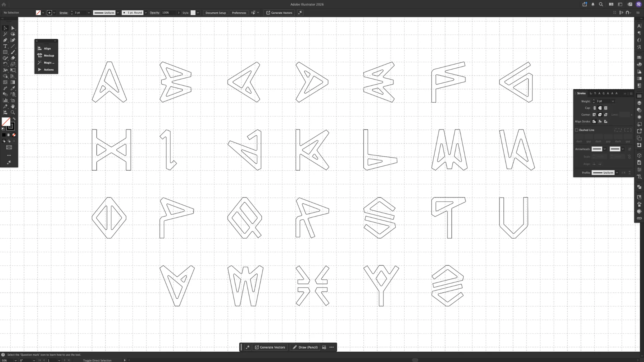644x362 pixels.
Task: Open Stroke panel hamburger menu
Action: tap(631, 93)
